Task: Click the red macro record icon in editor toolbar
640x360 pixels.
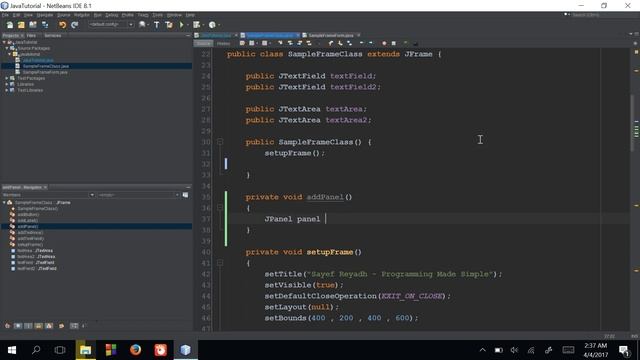Action: point(384,43)
